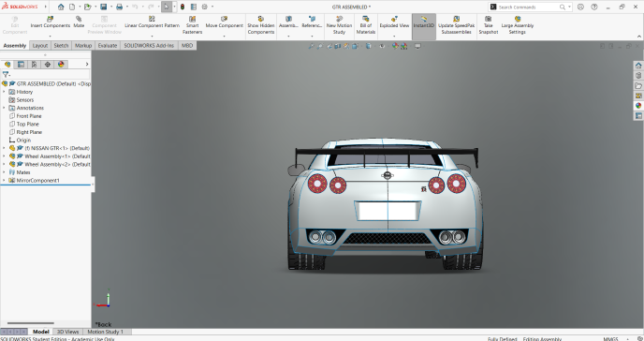Switch to the Evaluate tab
This screenshot has width=644, height=341.
pyautogui.click(x=108, y=46)
